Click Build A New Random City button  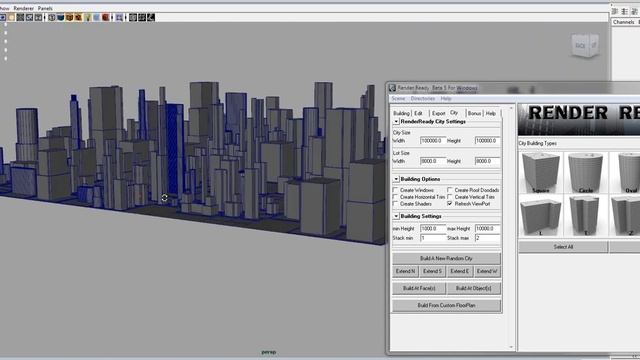[446, 258]
